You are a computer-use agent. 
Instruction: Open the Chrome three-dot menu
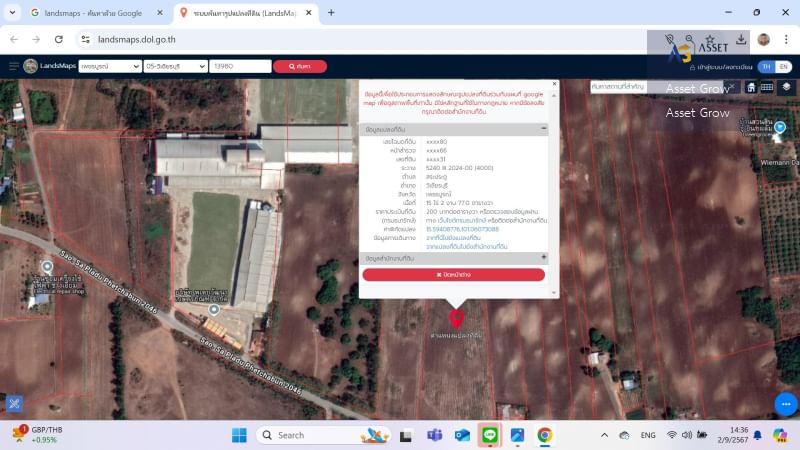pyautogui.click(x=786, y=39)
